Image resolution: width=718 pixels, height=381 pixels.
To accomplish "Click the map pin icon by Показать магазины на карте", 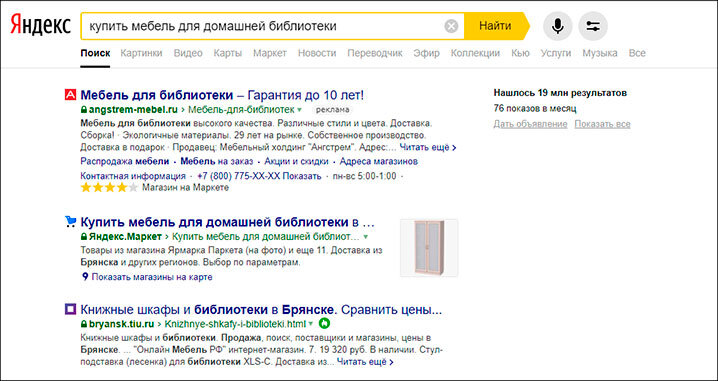I will [x=84, y=277].
